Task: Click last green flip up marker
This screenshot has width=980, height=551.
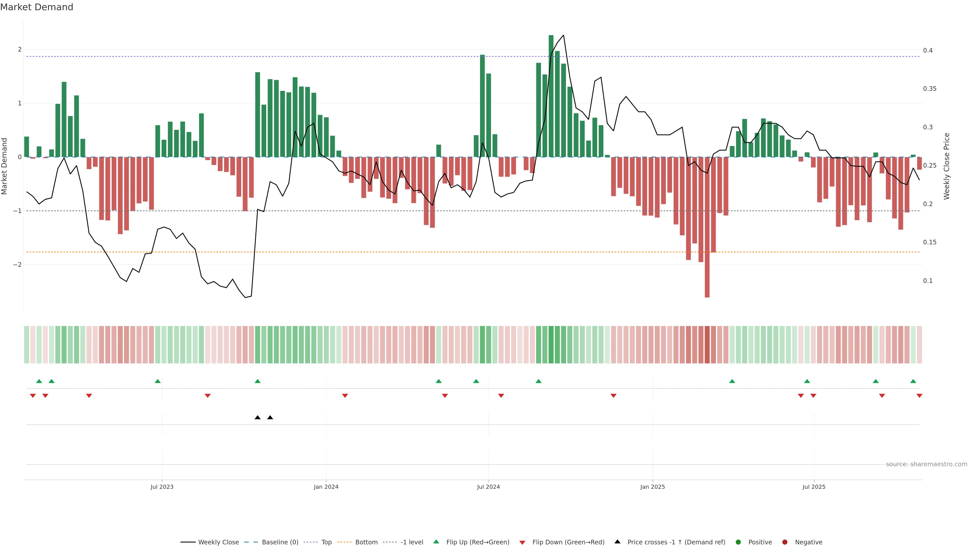Action: [x=913, y=381]
